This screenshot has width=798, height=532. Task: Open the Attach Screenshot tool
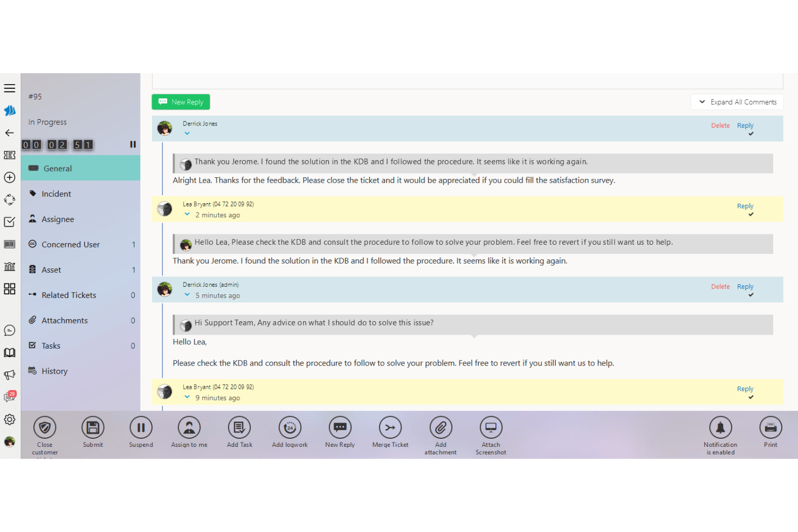[x=491, y=427]
